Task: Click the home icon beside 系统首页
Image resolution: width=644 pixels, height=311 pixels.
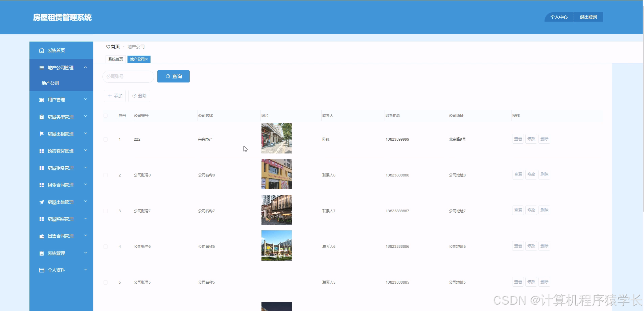Action: point(42,50)
